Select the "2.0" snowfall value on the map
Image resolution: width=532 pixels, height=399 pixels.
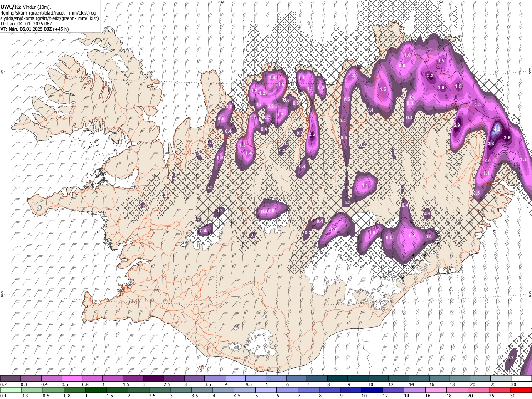click(x=488, y=160)
